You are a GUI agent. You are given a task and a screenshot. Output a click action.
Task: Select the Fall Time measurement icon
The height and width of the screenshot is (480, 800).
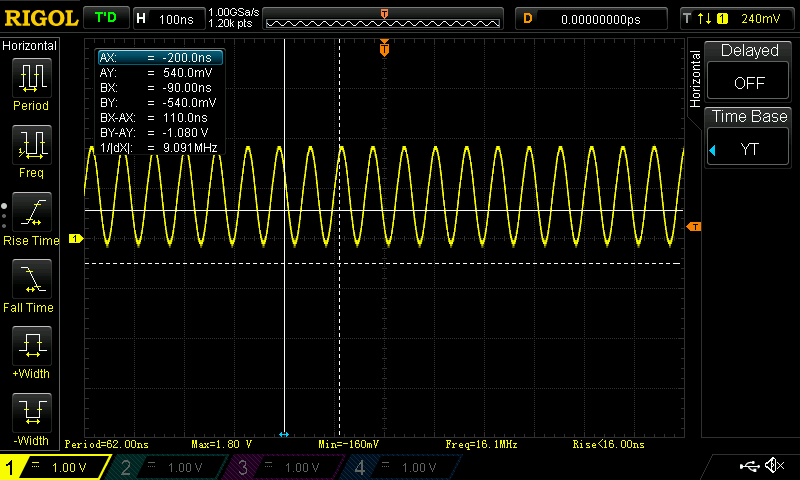tap(32, 279)
